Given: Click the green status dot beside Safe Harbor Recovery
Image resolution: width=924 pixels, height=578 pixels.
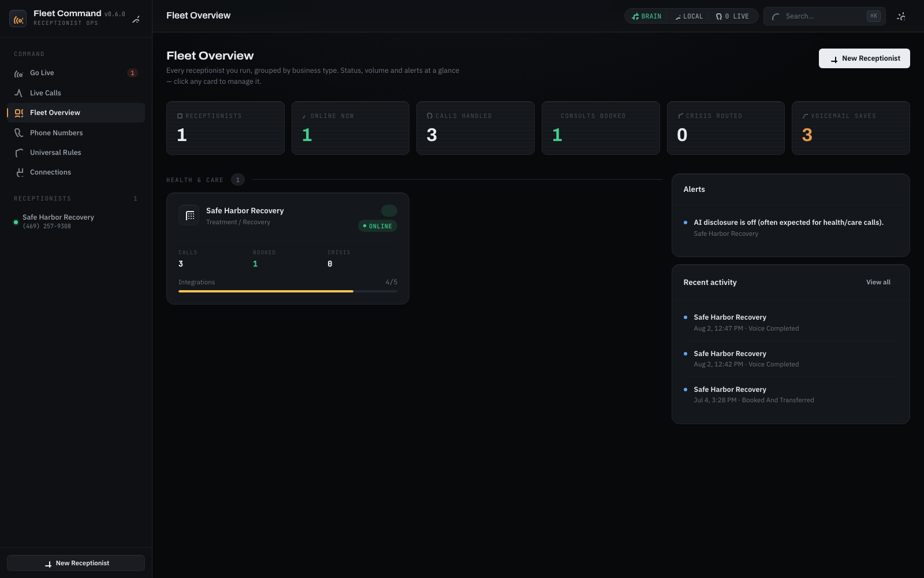Looking at the screenshot, I should (x=16, y=222).
